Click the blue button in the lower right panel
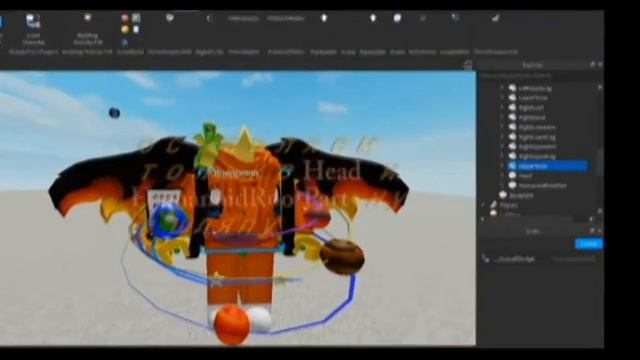The height and width of the screenshot is (360, 640). pyautogui.click(x=589, y=244)
